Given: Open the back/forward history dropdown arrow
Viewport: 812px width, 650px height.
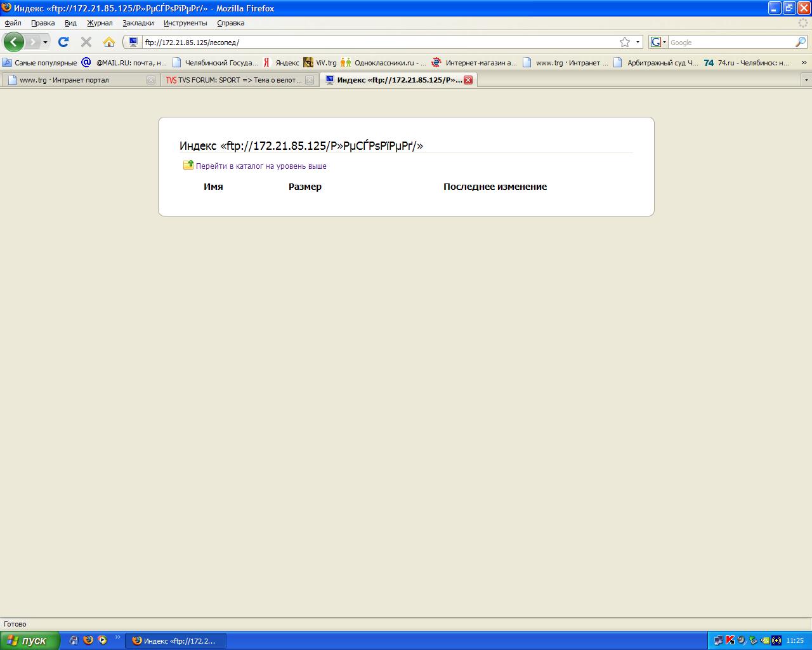Looking at the screenshot, I should 45,43.
